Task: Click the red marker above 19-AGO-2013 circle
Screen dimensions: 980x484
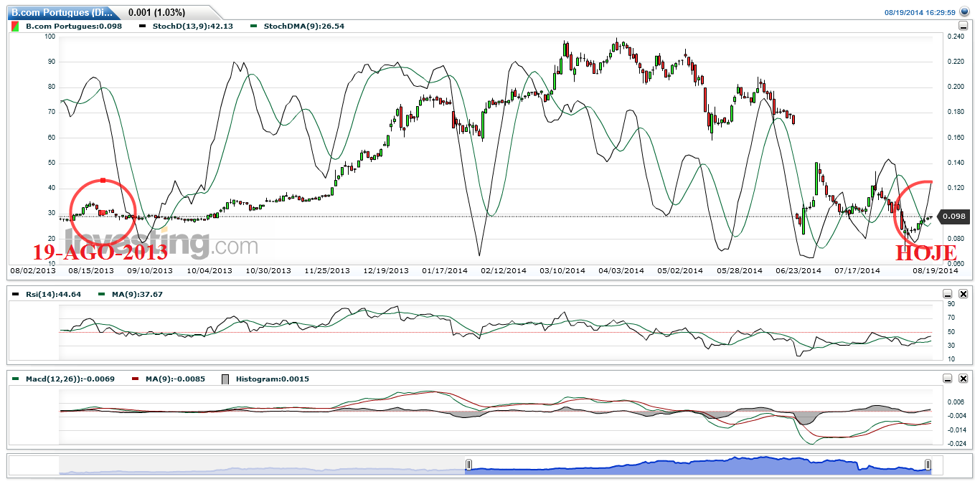Action: pos(103,180)
